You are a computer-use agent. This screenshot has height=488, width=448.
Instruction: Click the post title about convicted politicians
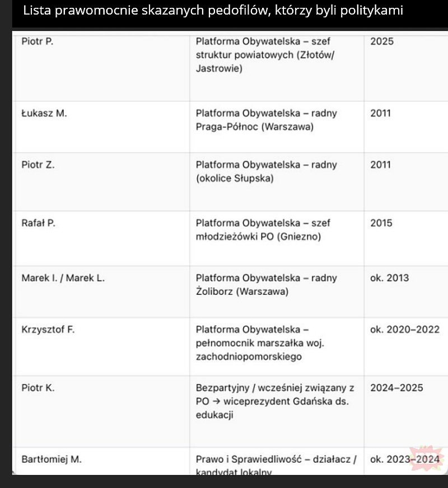(x=206, y=11)
